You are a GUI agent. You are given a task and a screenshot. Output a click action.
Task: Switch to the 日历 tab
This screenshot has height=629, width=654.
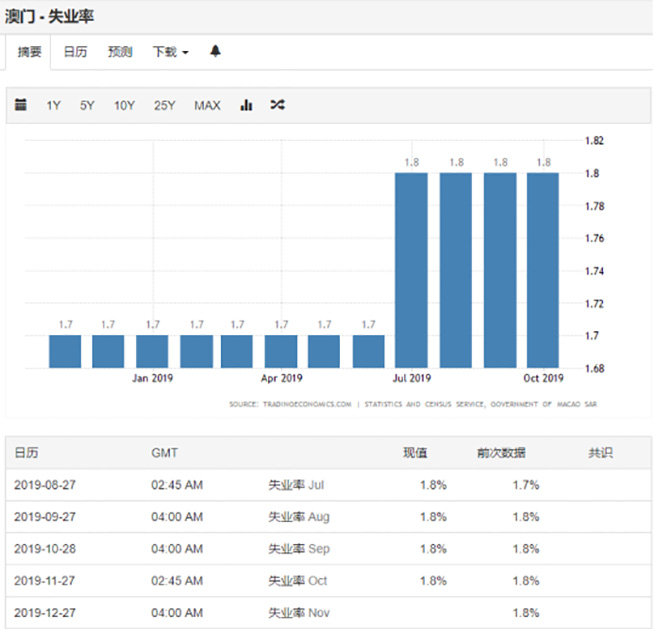coord(75,52)
